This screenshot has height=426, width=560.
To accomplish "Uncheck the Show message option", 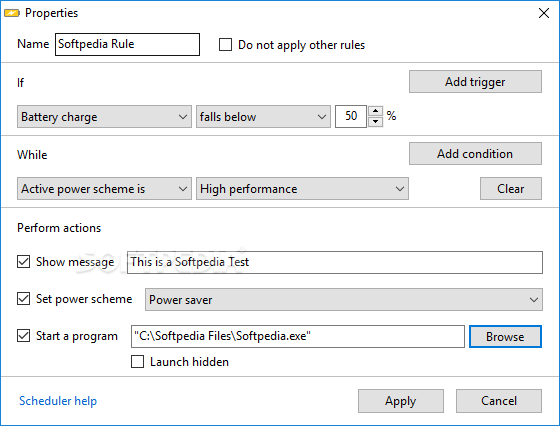I will (24, 261).
